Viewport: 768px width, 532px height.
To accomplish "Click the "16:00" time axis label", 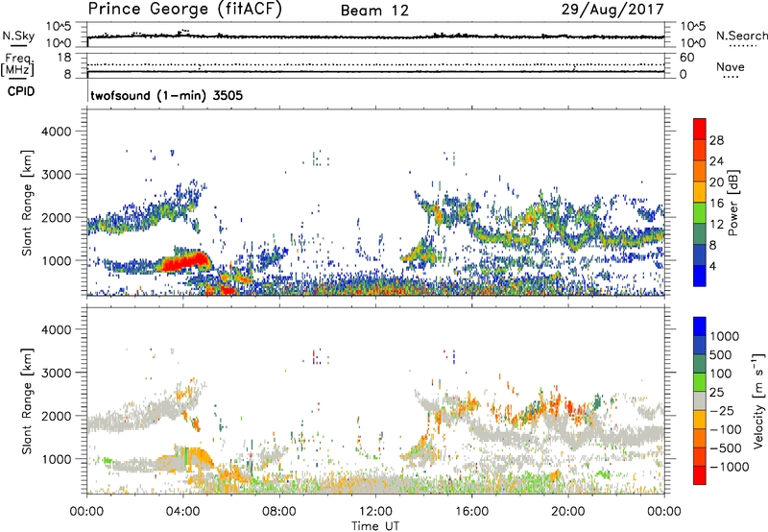I will [471, 511].
